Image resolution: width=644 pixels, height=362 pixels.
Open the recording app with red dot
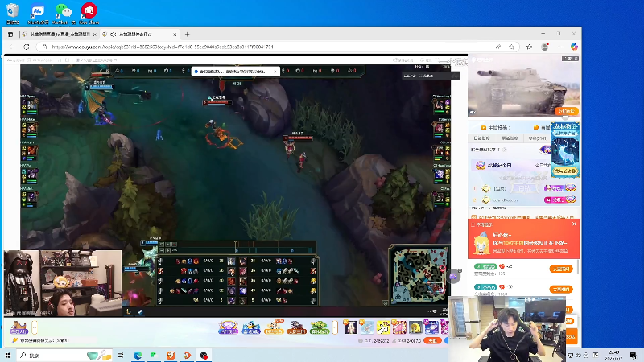[x=204, y=356]
